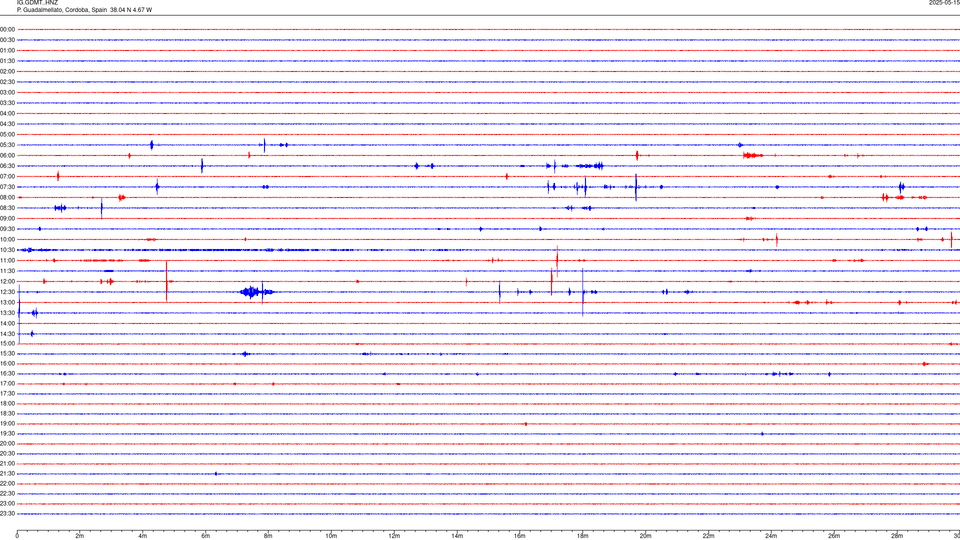Click the tall red spike on the 12:00 trace near 5m
The width and height of the screenshot is (960, 540).
167,281
